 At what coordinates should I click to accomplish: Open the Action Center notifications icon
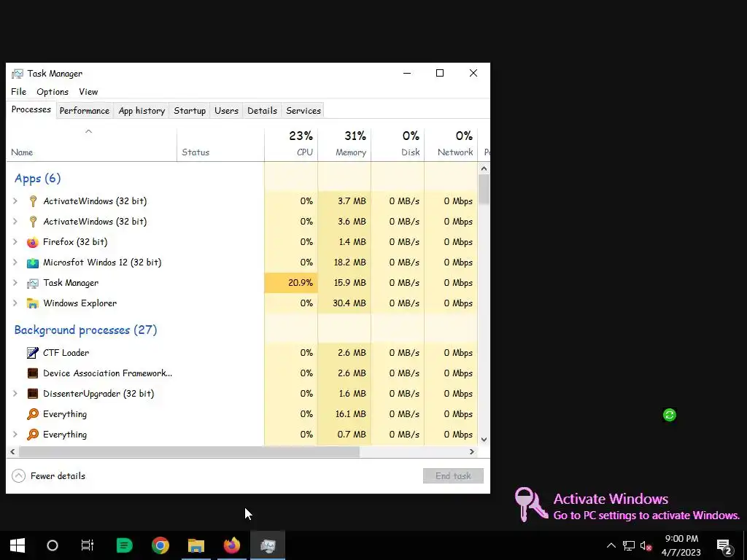724,546
